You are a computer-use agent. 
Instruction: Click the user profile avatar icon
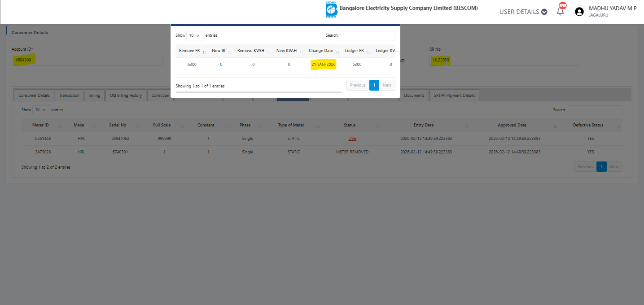coord(579,12)
